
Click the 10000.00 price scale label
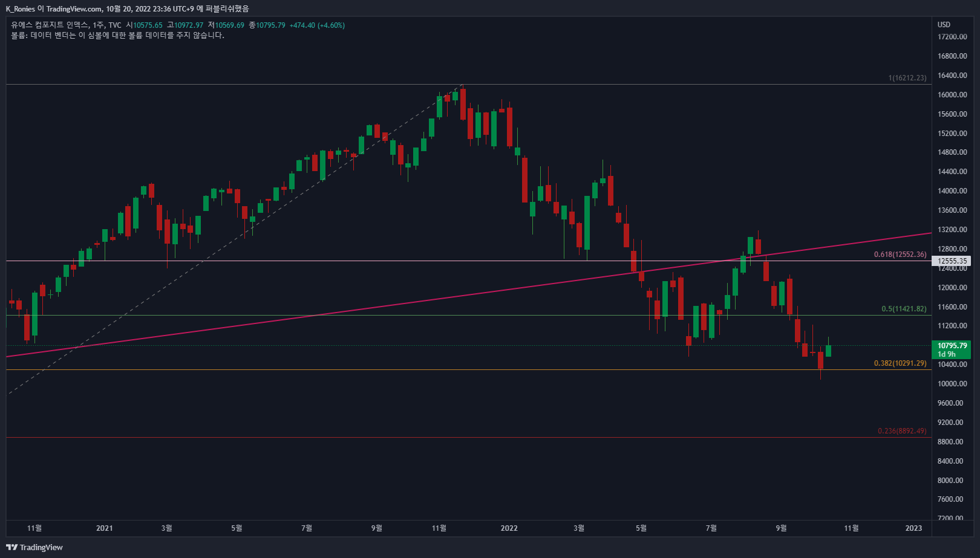(952, 384)
